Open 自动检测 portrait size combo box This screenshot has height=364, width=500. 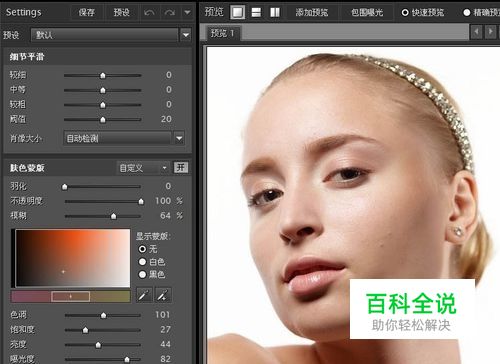[x=117, y=138]
